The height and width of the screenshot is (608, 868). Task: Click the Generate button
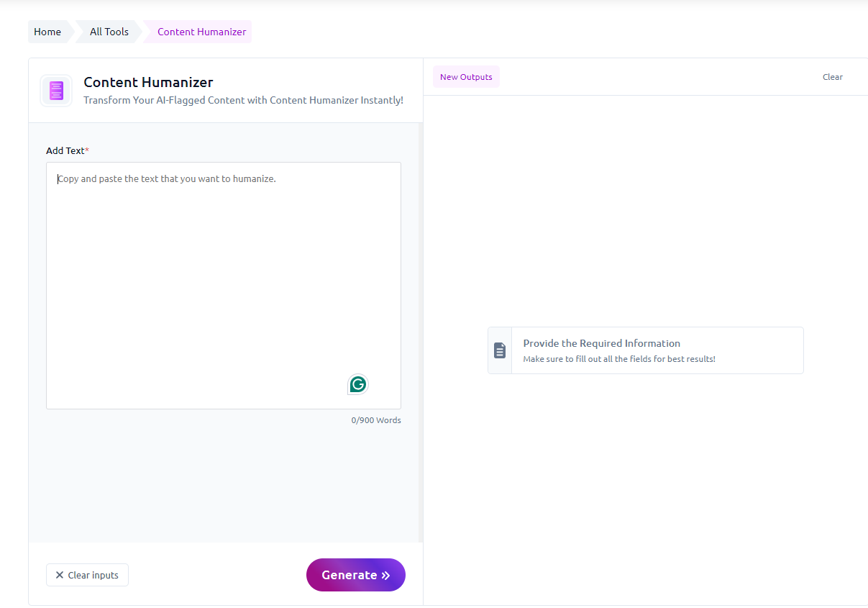point(356,575)
